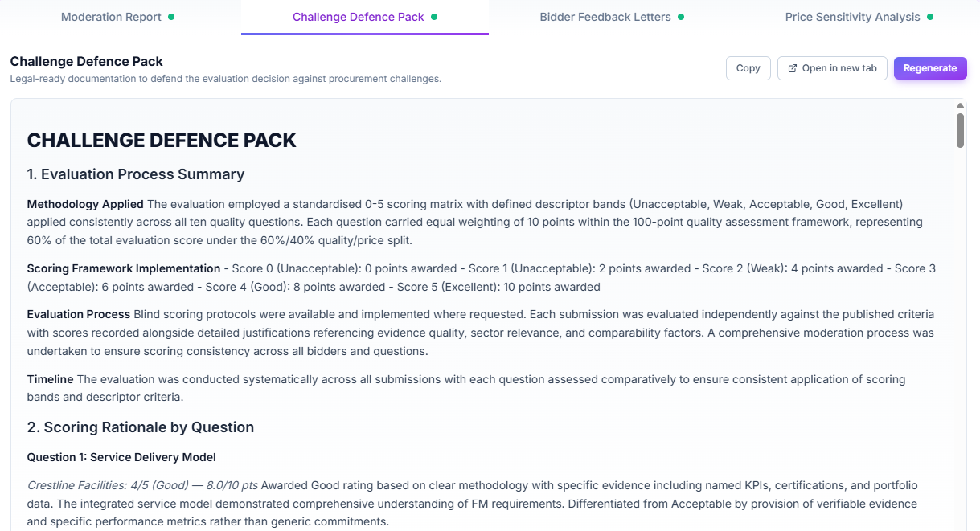Go to the Price Sensitivity Analysis tab
Viewport: 980px width, 531px height.
click(852, 17)
